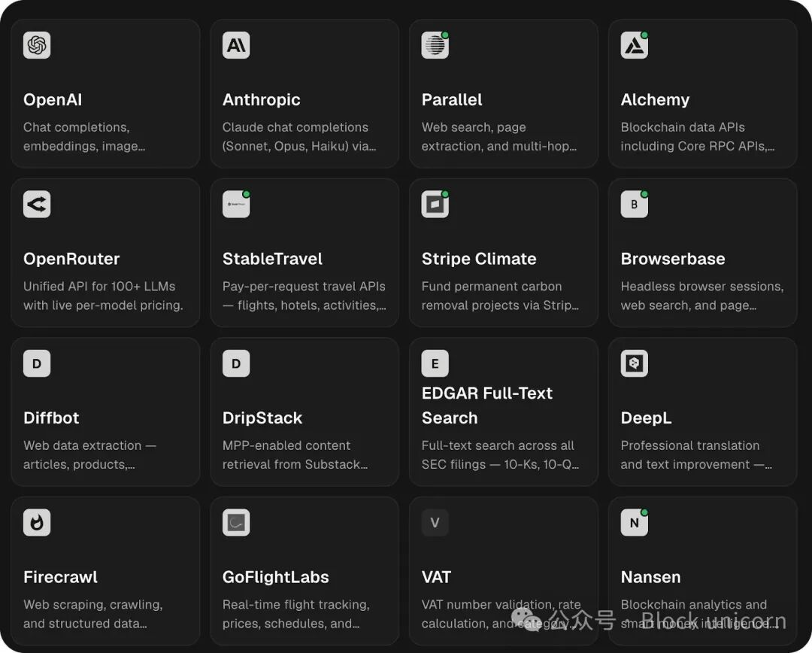Click the Browserbase headless browser description
812x653 pixels.
coord(701,296)
